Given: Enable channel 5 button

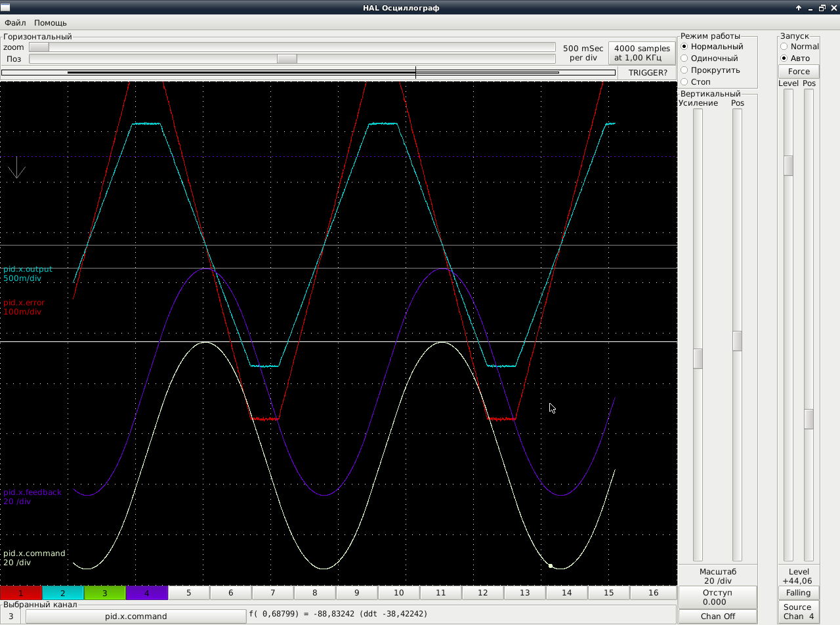Looking at the screenshot, I should pos(189,593).
